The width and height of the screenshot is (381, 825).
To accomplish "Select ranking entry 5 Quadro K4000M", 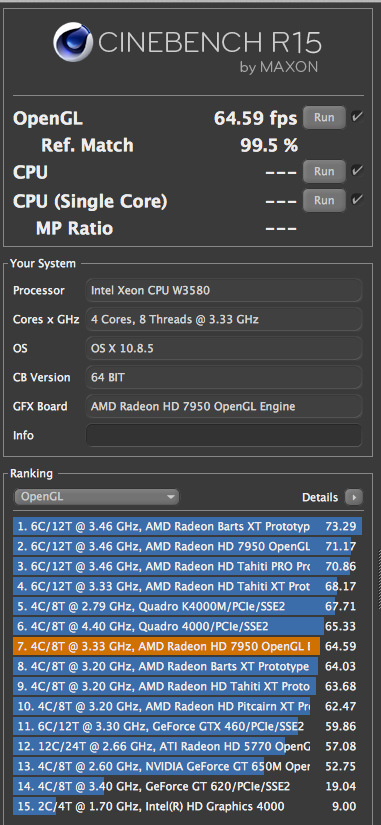I will pos(187,606).
